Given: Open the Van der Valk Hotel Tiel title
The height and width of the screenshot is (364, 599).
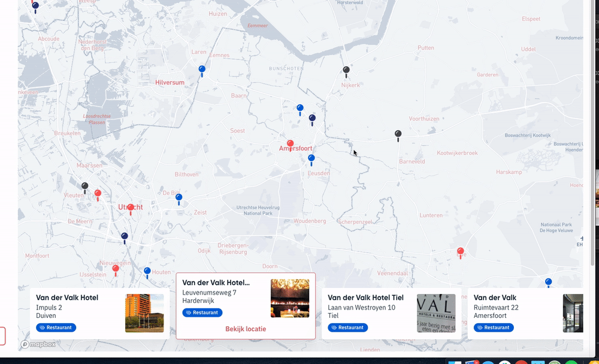Looking at the screenshot, I should (365, 298).
